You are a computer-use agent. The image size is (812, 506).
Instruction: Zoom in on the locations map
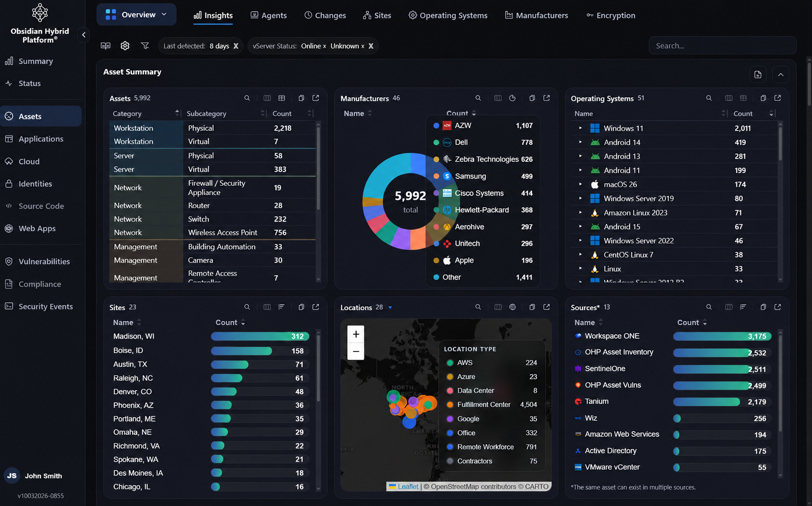(356, 335)
